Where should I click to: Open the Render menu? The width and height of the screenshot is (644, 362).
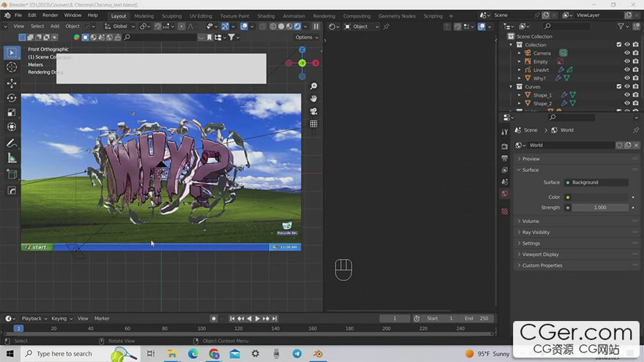pos(50,15)
